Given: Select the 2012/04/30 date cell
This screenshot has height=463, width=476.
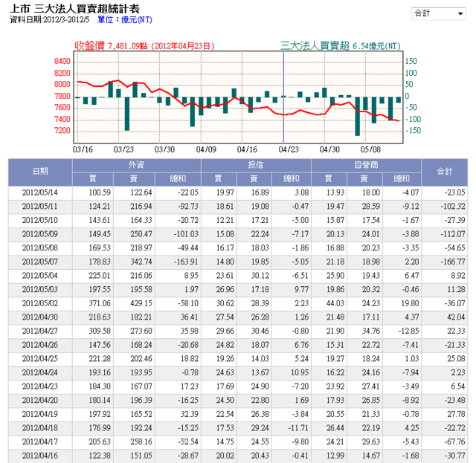Looking at the screenshot, I should (39, 317).
